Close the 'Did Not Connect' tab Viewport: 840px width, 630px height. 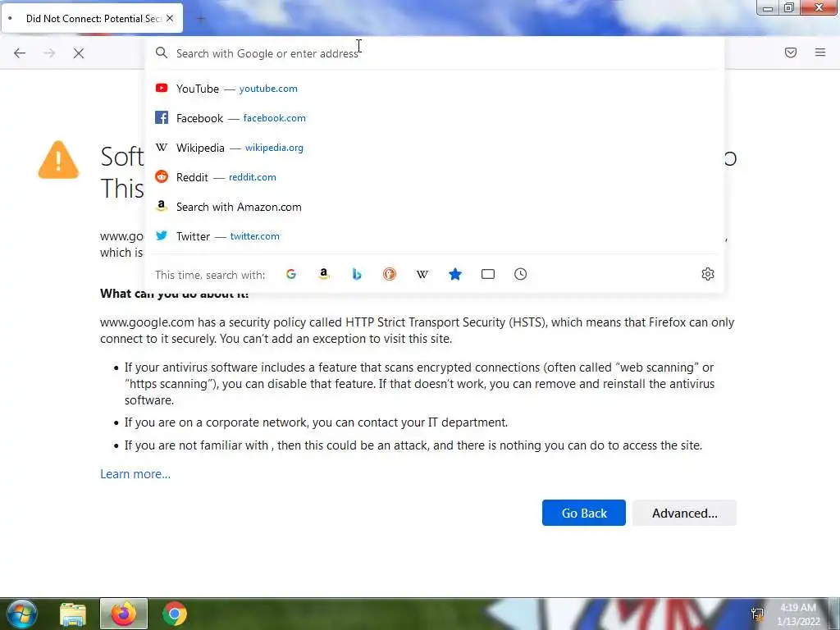pos(170,18)
